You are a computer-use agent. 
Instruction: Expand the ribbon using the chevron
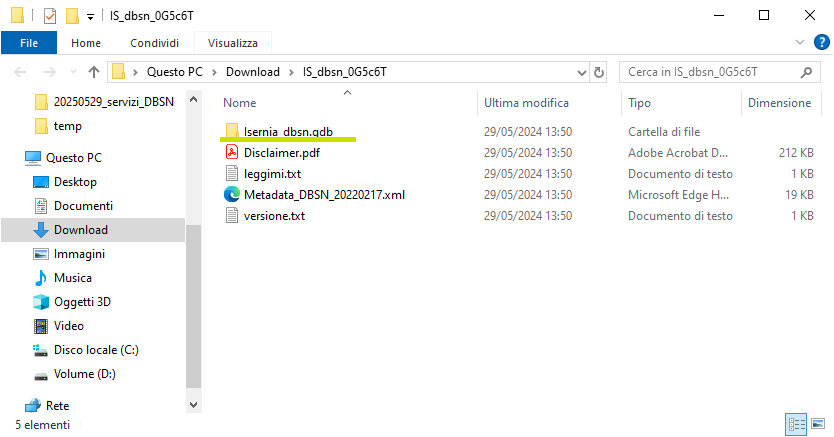tap(799, 42)
